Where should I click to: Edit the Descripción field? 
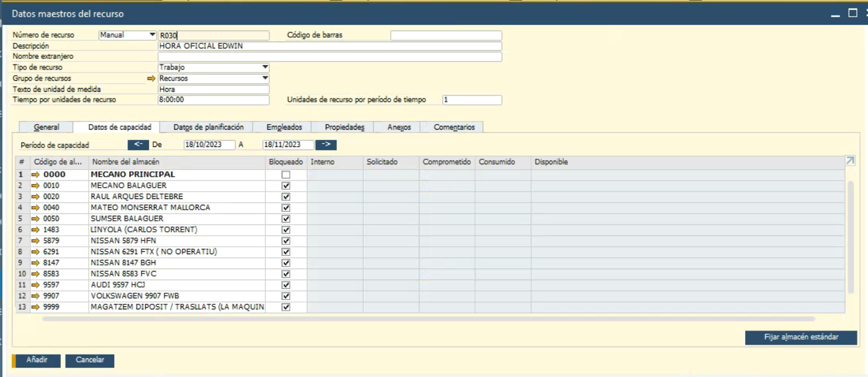click(330, 46)
